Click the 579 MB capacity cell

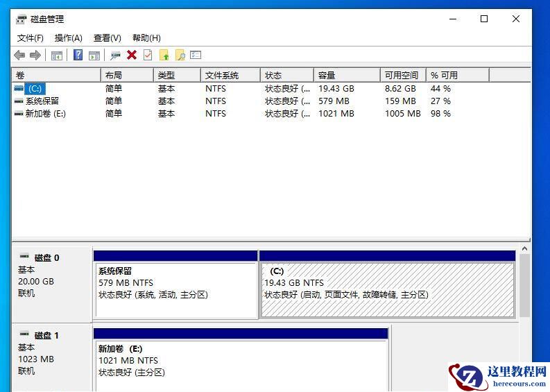coord(334,101)
